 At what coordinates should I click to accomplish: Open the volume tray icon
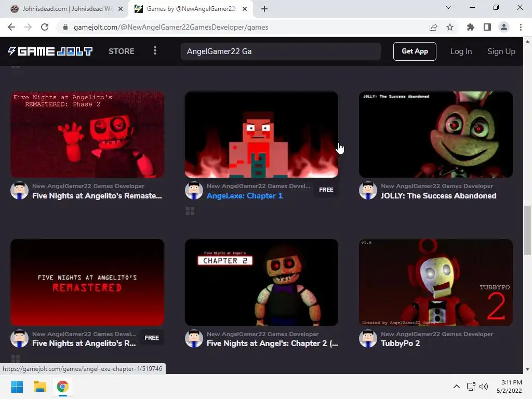coord(484,387)
